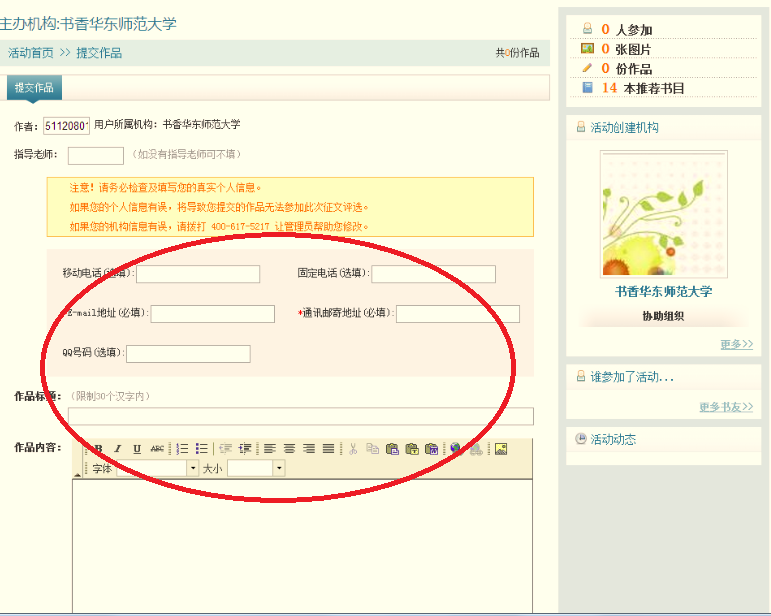Open 更多书友>> link
Viewport: 771px width, 616px height.
(726, 407)
